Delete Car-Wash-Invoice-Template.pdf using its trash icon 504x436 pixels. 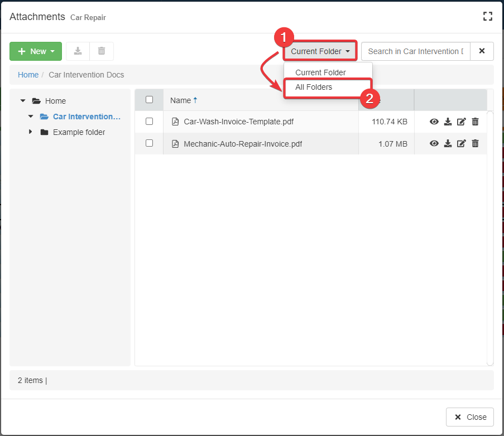coord(475,122)
